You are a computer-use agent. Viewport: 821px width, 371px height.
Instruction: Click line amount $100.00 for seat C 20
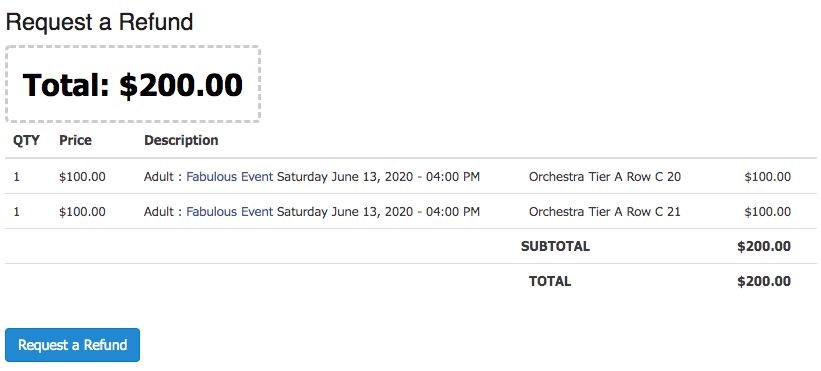[768, 177]
